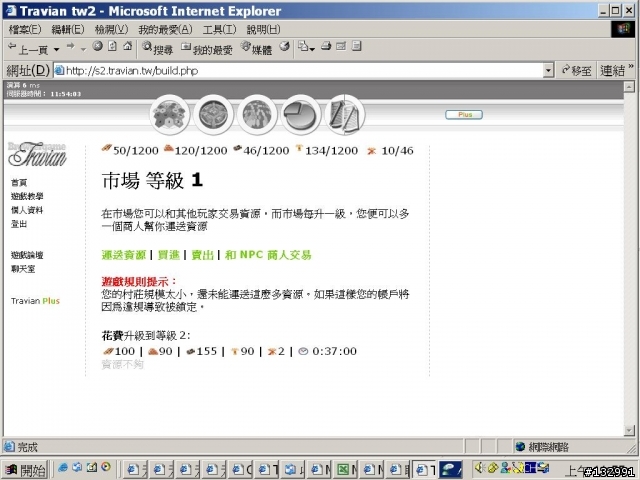The image size is (640, 480).
Task: Click the Travian Plus sidebar link
Action: [x=35, y=301]
